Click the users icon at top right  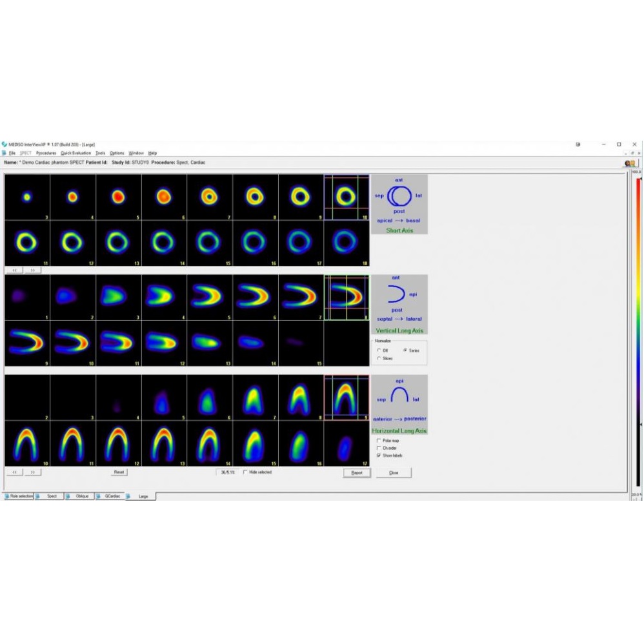[630, 163]
